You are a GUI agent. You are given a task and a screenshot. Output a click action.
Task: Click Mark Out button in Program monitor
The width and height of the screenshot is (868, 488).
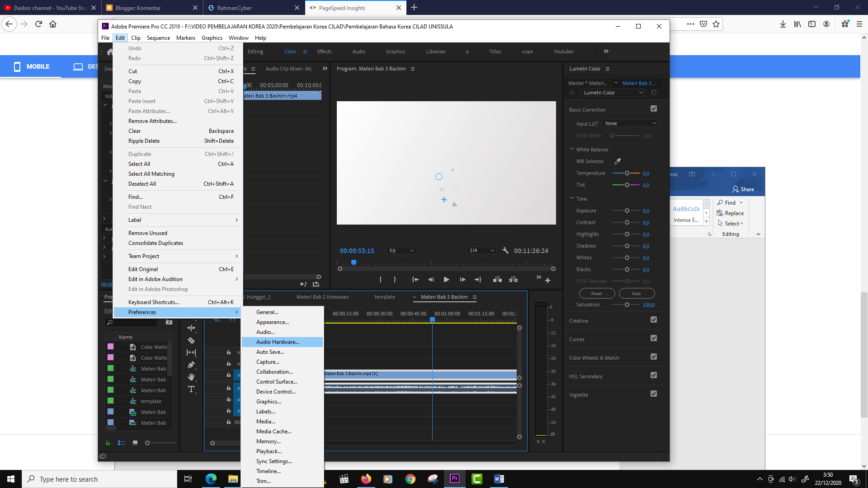(x=395, y=280)
